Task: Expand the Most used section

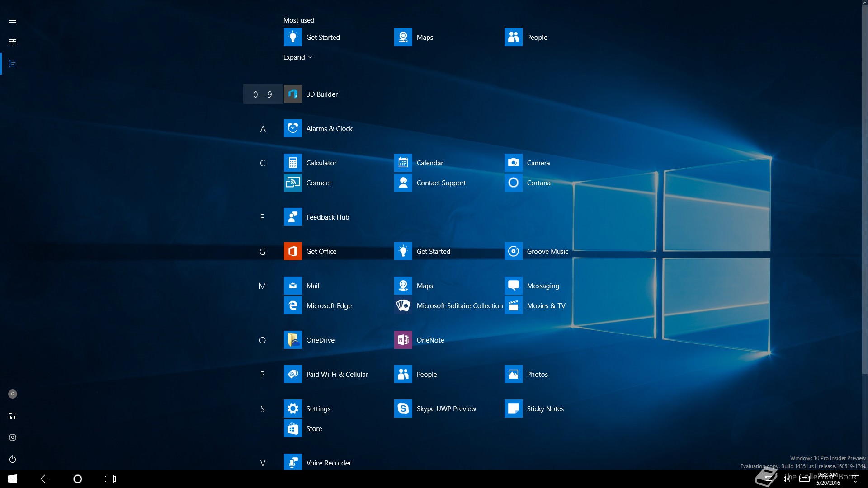Action: 297,57
